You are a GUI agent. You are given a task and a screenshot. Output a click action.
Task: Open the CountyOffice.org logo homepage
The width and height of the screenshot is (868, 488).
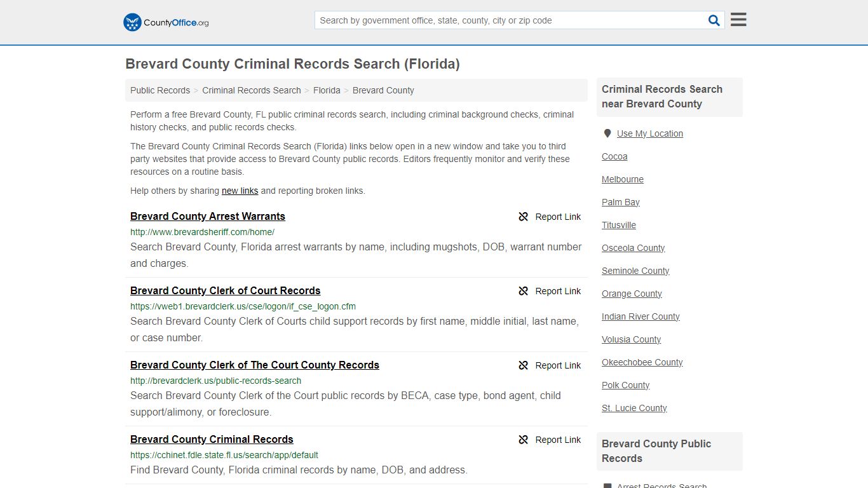(x=166, y=22)
